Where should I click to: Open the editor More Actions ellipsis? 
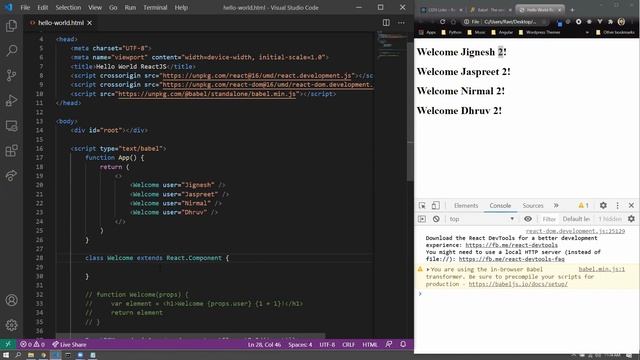click(x=401, y=23)
